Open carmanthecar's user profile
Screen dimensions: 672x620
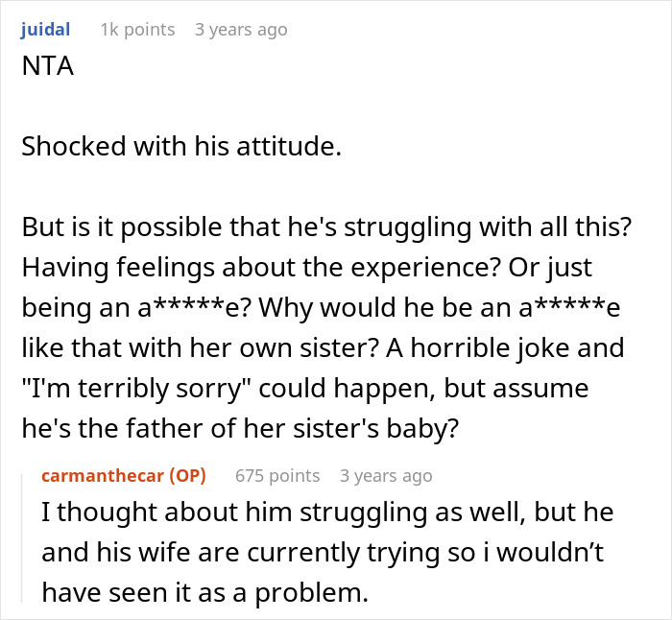[x=104, y=475]
